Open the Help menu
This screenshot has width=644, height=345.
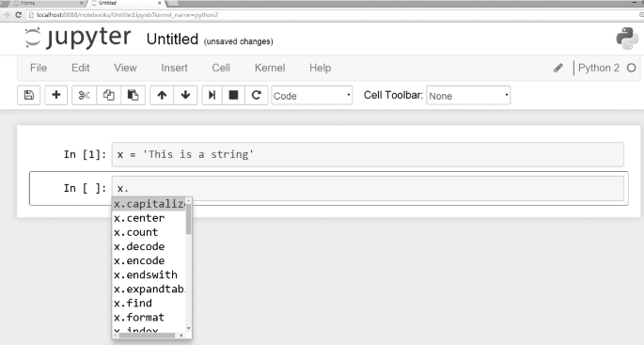click(320, 68)
